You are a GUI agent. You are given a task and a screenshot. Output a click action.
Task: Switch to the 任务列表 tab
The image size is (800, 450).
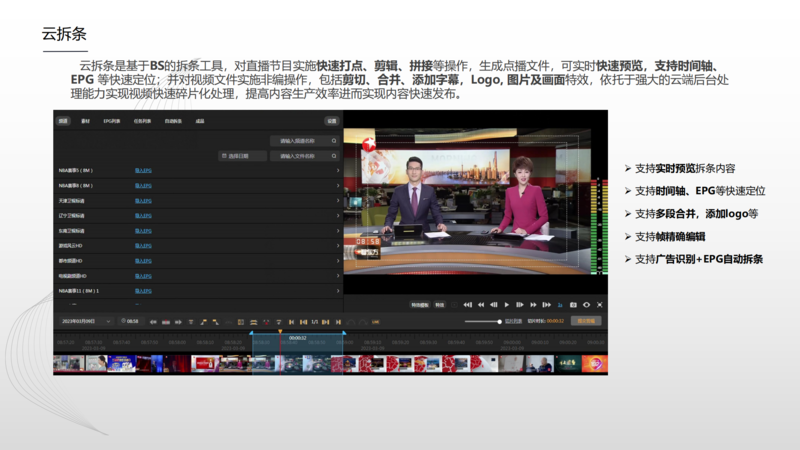141,120
